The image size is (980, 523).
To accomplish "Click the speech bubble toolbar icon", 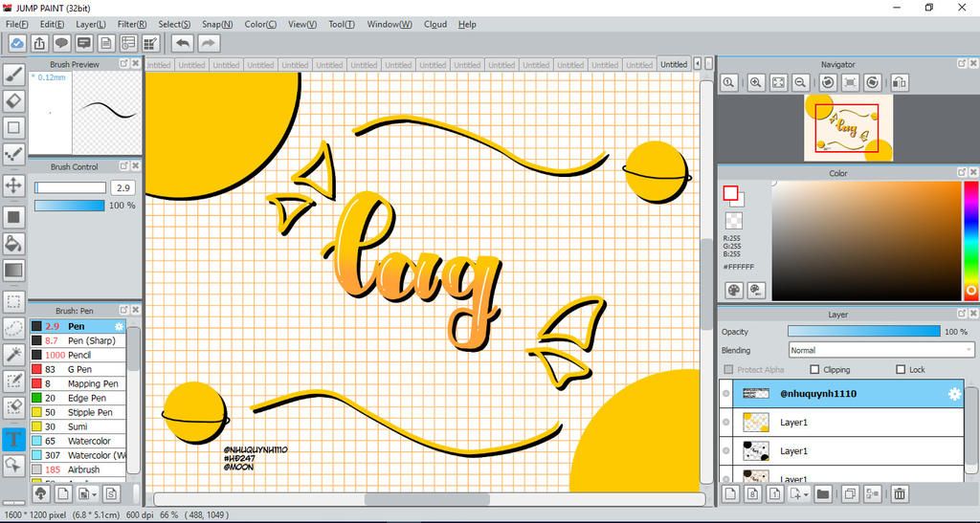I will point(61,43).
